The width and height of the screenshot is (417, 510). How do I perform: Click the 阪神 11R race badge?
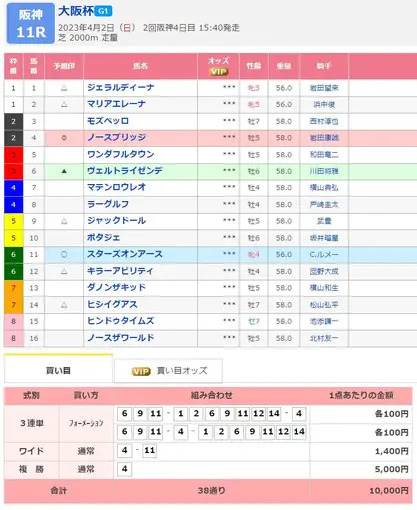31,23
